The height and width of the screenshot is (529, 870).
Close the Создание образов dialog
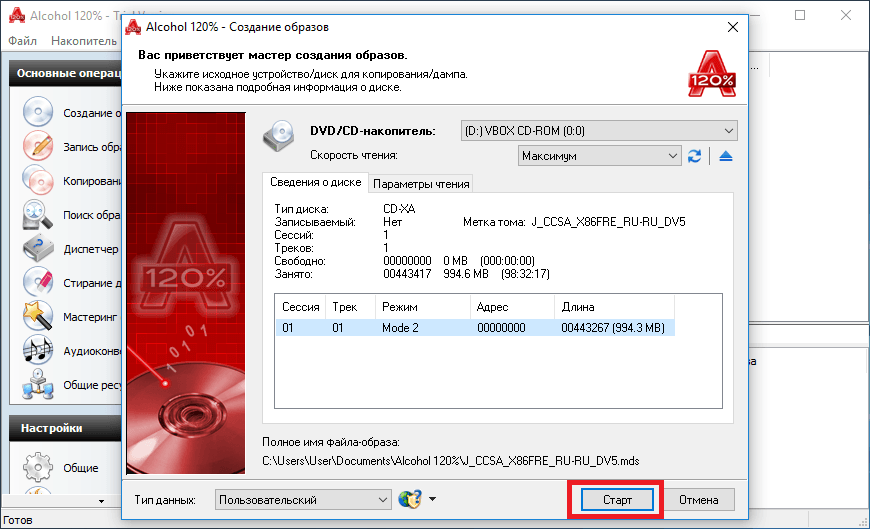point(732,27)
